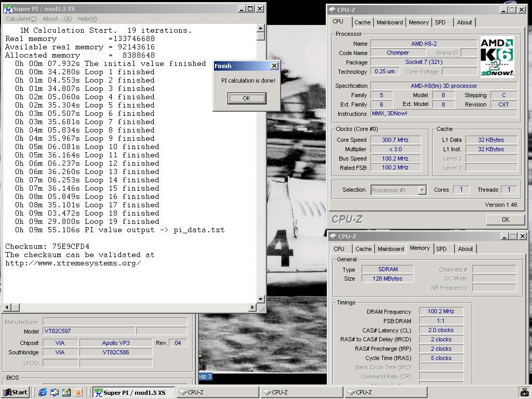The image size is (532, 399).
Task: Close the Finish dialog with its X button
Action: (x=274, y=66)
